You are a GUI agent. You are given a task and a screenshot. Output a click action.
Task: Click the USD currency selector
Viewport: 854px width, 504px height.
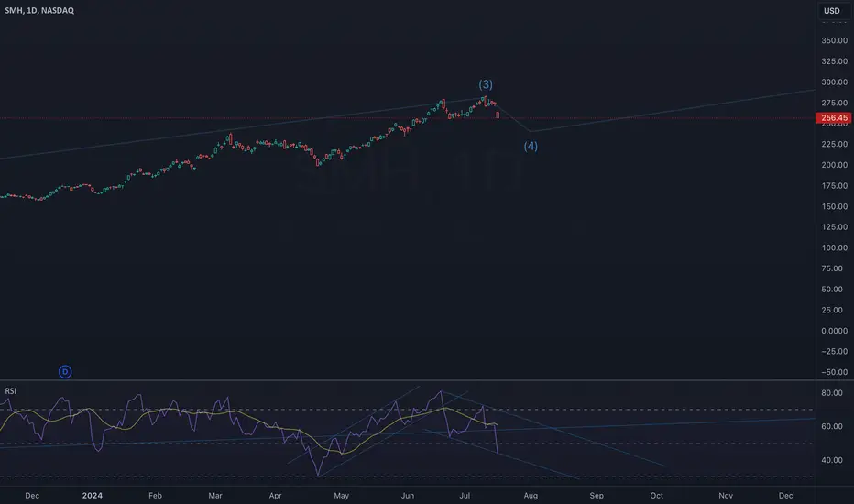coord(832,11)
